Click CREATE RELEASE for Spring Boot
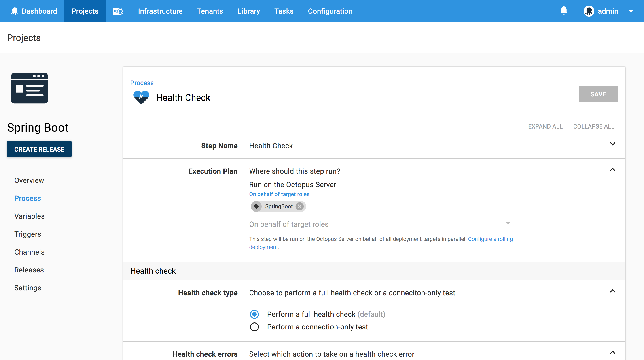The height and width of the screenshot is (360, 644). [39, 149]
